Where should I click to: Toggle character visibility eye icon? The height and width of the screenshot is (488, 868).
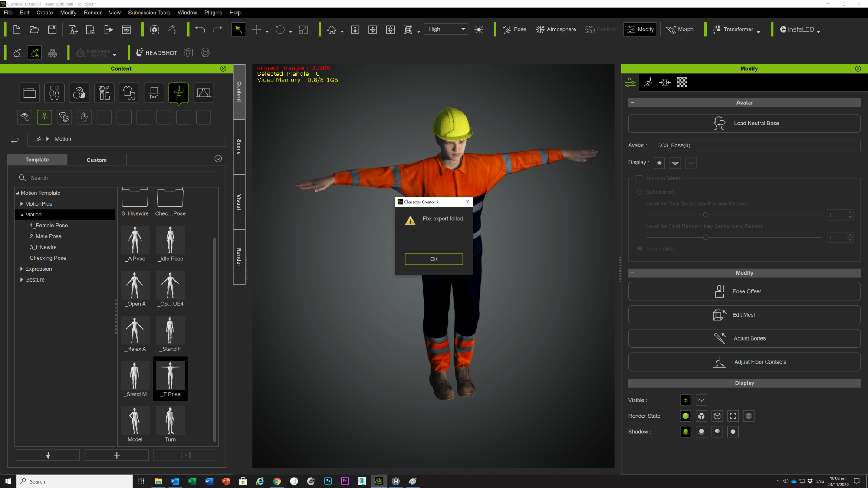685,400
